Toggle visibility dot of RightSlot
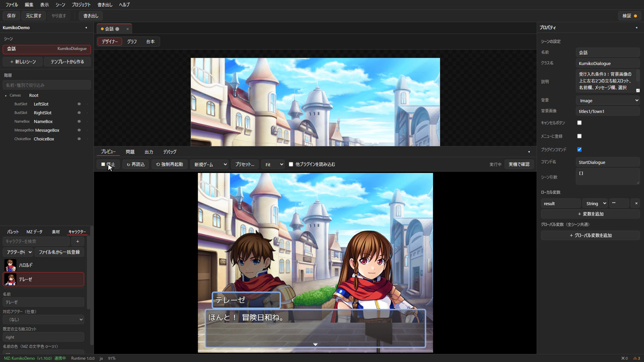644x362 pixels. (79, 113)
